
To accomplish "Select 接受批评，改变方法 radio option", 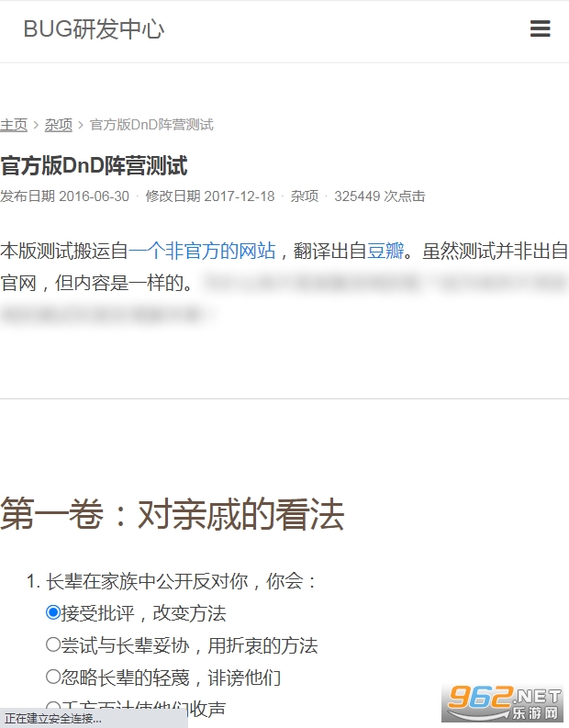I will 53,612.
